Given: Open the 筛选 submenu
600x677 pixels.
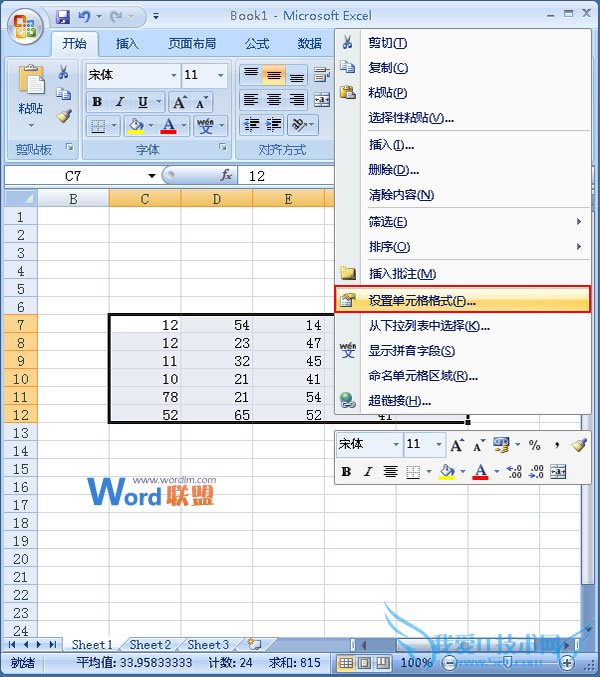Looking at the screenshot, I should click(462, 222).
